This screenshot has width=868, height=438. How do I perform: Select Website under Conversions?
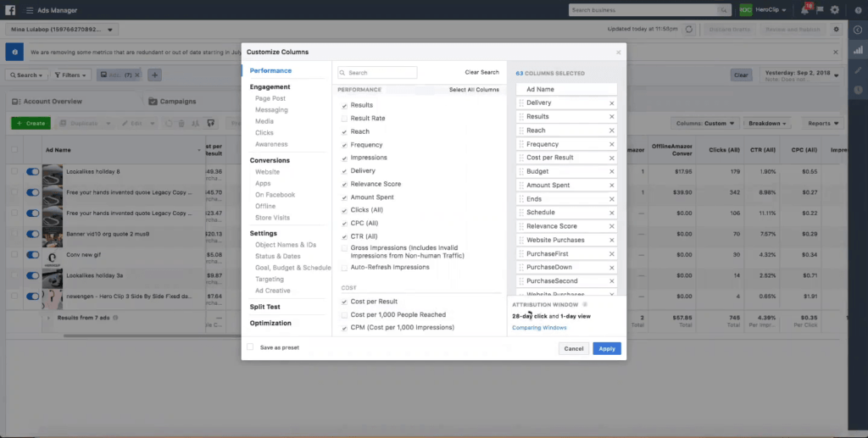(x=267, y=172)
